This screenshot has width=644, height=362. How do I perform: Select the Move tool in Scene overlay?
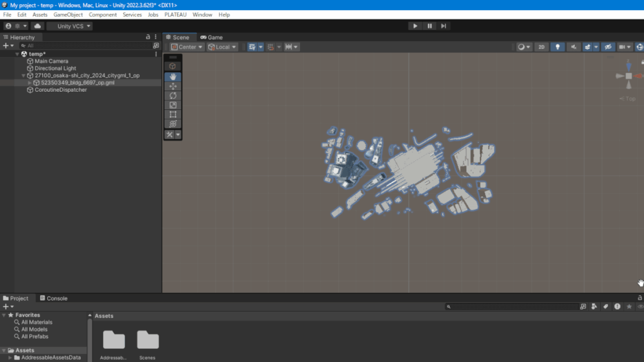tap(173, 86)
